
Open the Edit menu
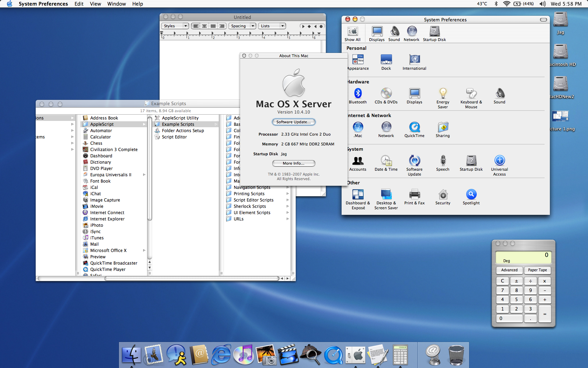point(79,4)
